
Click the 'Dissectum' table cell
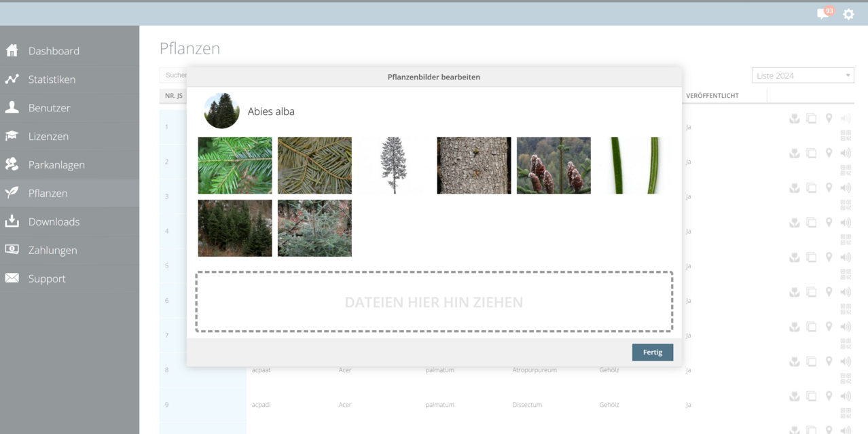pyautogui.click(x=527, y=405)
